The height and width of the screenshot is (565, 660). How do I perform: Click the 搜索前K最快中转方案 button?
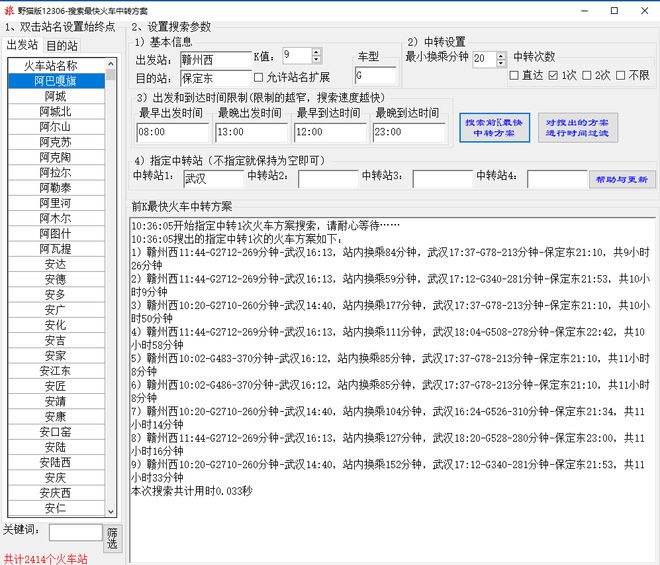pyautogui.click(x=494, y=128)
